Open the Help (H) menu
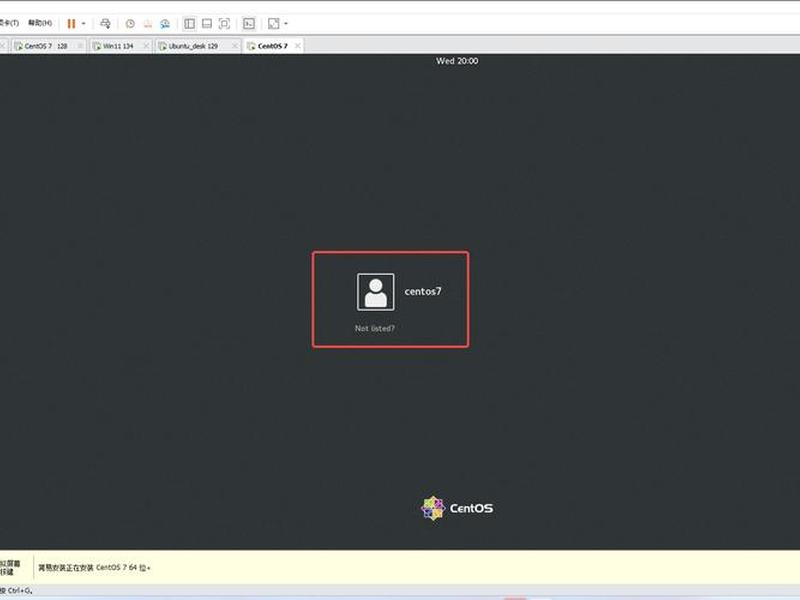Screen dimensions: 800x600 click(40, 23)
